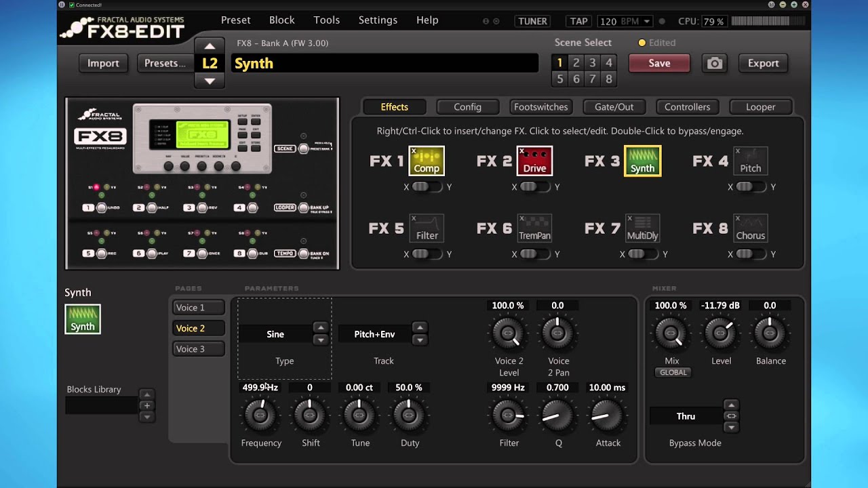Viewport: 868px width, 488px height.
Task: Click the Bypass Mode up arrow
Action: click(730, 405)
